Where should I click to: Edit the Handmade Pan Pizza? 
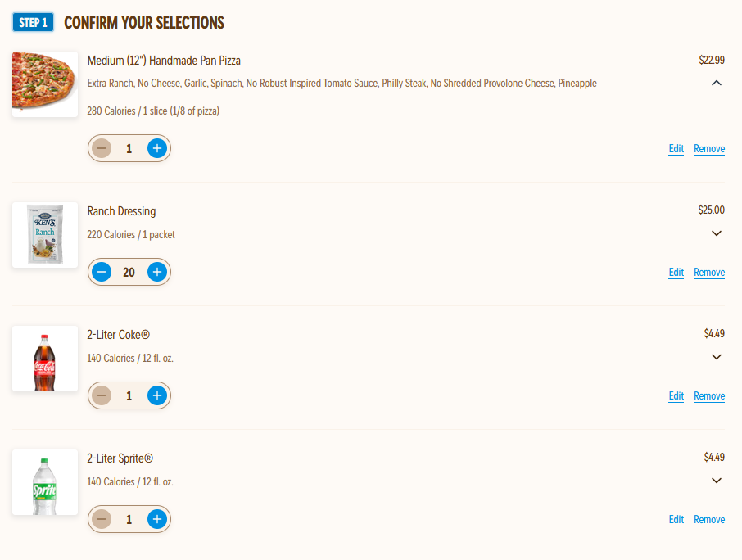(676, 149)
